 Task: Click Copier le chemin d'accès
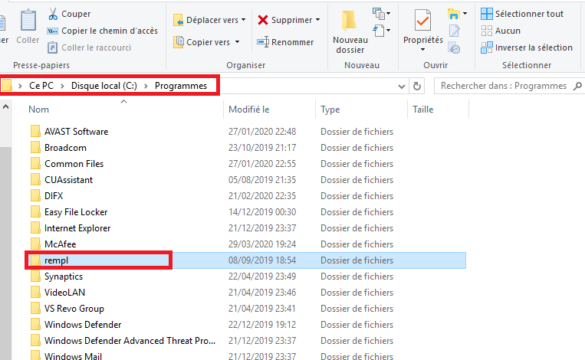[x=102, y=31]
